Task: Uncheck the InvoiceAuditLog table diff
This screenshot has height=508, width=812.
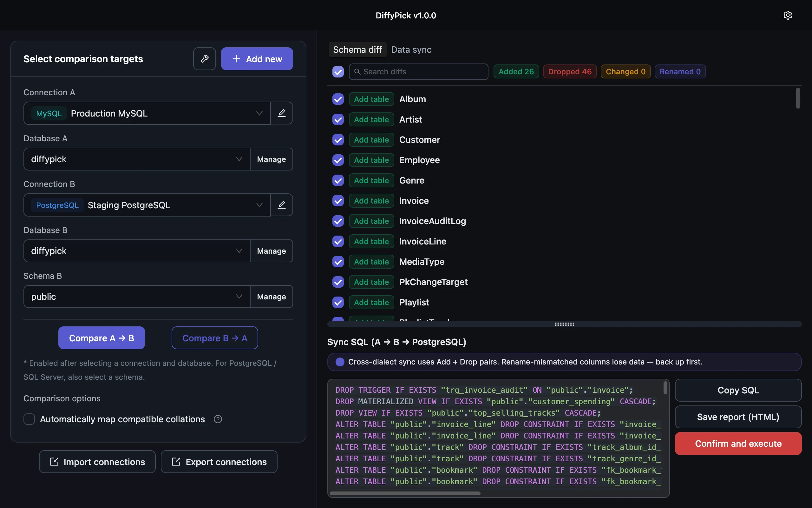Action: pyautogui.click(x=338, y=221)
